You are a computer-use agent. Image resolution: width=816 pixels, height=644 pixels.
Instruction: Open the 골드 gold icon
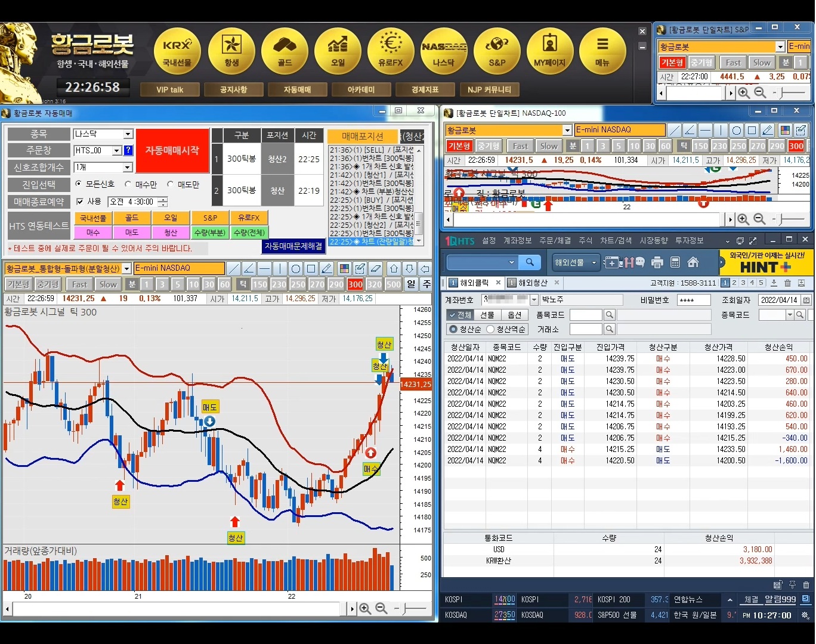tap(285, 52)
